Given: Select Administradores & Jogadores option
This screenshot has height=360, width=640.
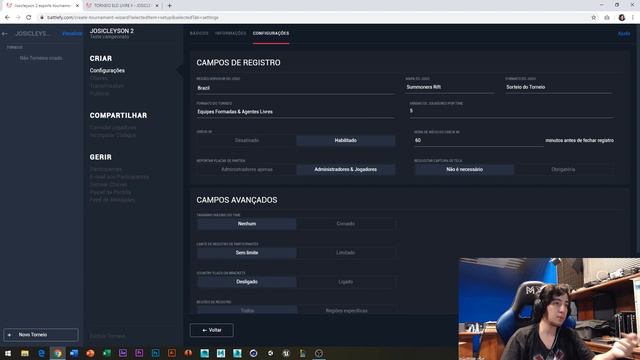Looking at the screenshot, I should pyautogui.click(x=345, y=169).
